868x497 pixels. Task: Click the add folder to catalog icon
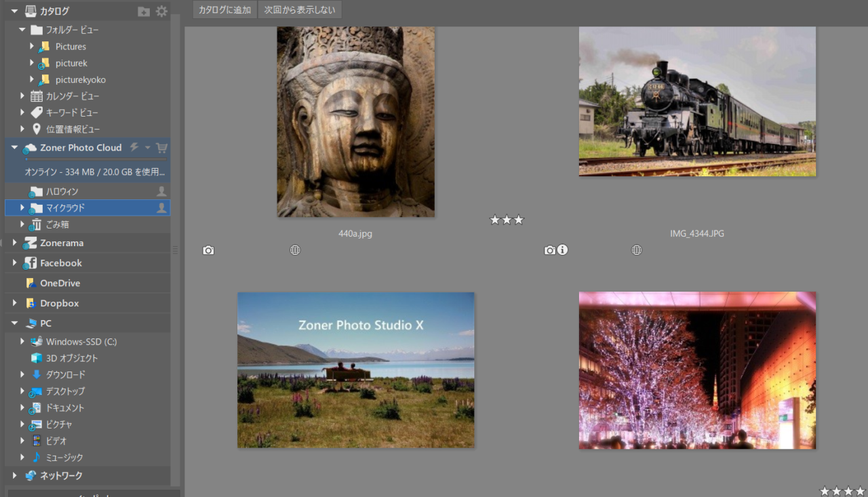pos(144,11)
